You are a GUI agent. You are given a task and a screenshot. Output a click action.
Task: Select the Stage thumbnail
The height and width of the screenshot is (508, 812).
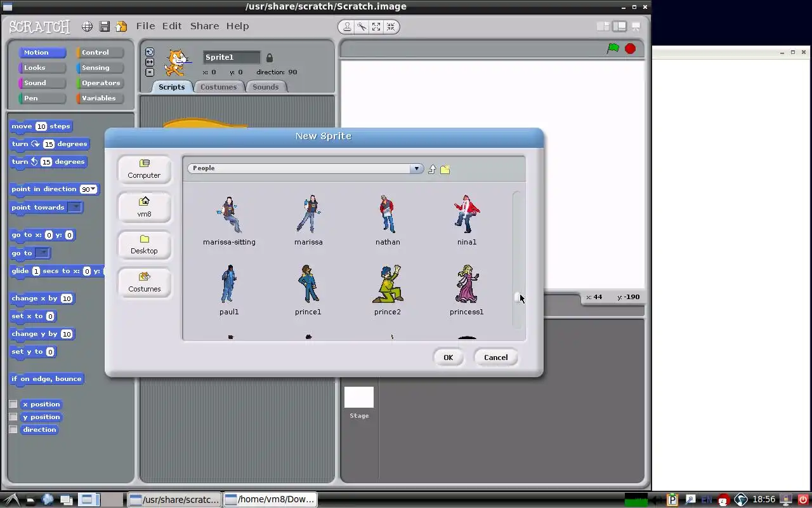pyautogui.click(x=359, y=398)
